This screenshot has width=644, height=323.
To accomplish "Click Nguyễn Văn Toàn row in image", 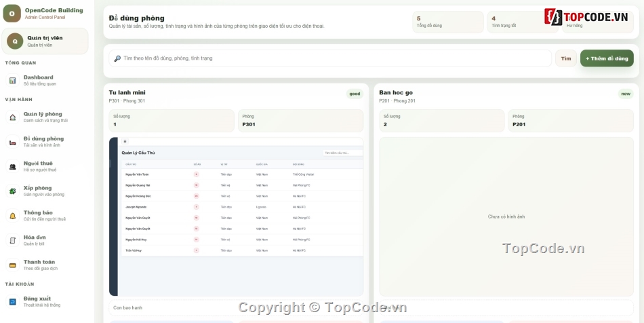I will pyautogui.click(x=242, y=174).
